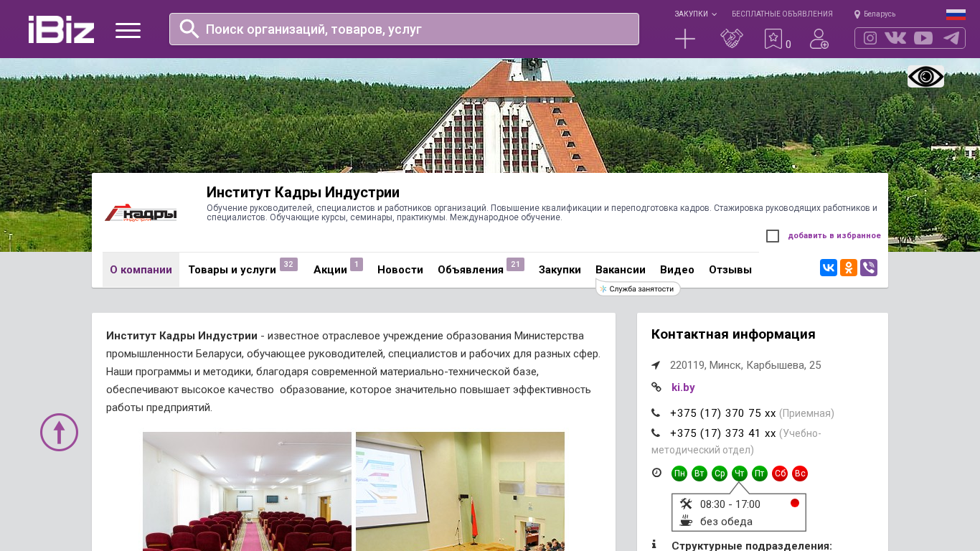980x551 pixels.
Task: Click the link icon beside ki.by
Action: [x=656, y=387]
